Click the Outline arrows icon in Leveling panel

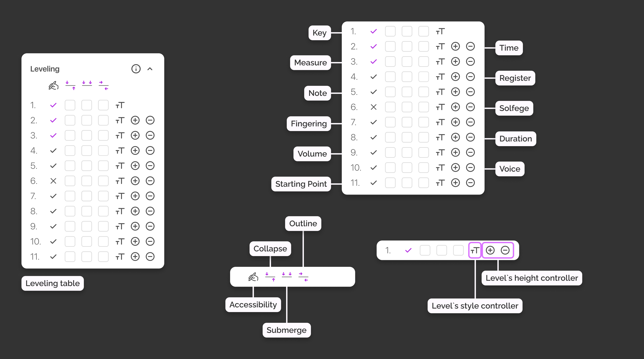click(104, 85)
